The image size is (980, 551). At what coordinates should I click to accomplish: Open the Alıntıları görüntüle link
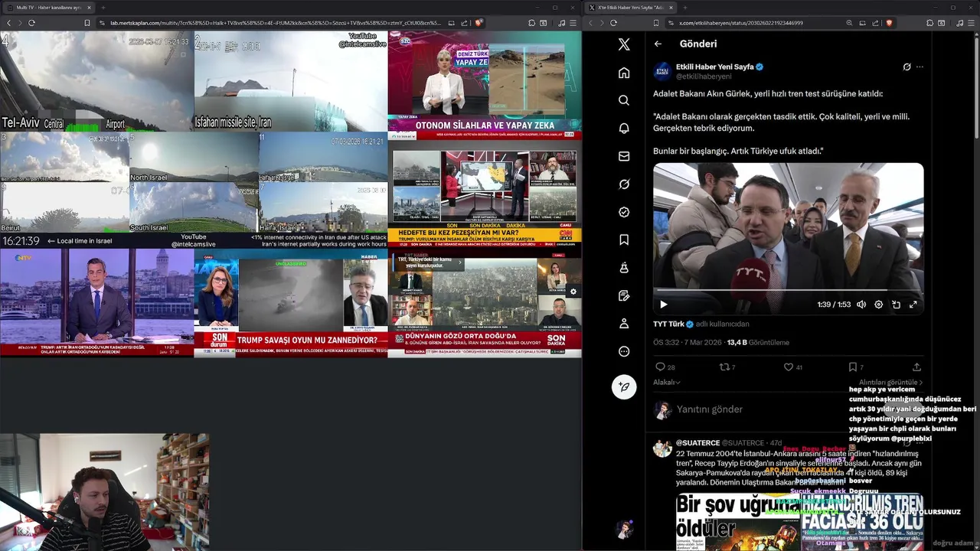coord(890,383)
